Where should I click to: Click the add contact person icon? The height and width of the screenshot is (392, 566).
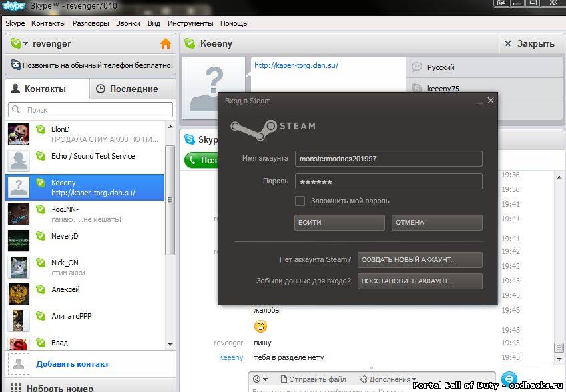(x=19, y=364)
